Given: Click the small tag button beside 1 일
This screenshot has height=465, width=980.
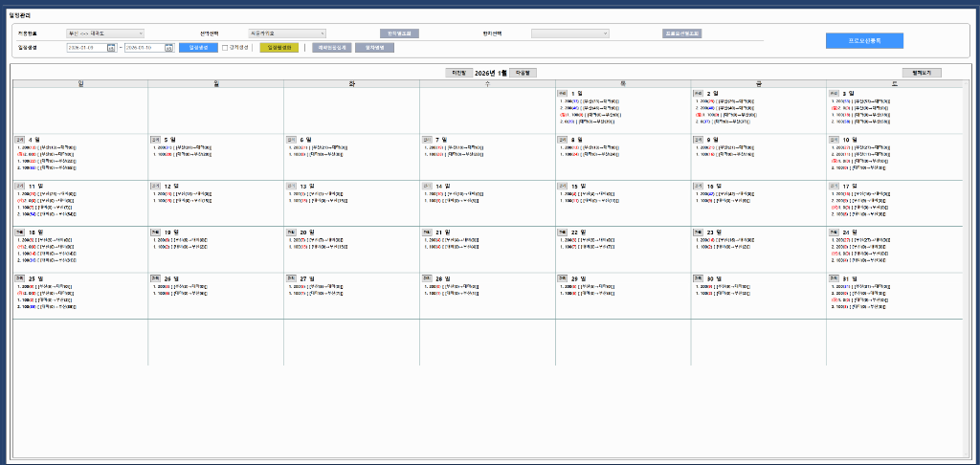Looking at the screenshot, I should 563,93.
